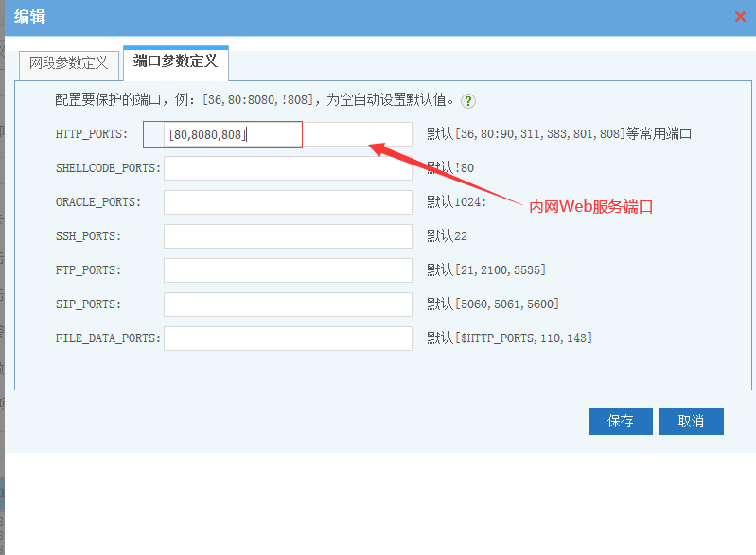Click the FTP_PORTS label
The width and height of the screenshot is (756, 555).
point(88,270)
